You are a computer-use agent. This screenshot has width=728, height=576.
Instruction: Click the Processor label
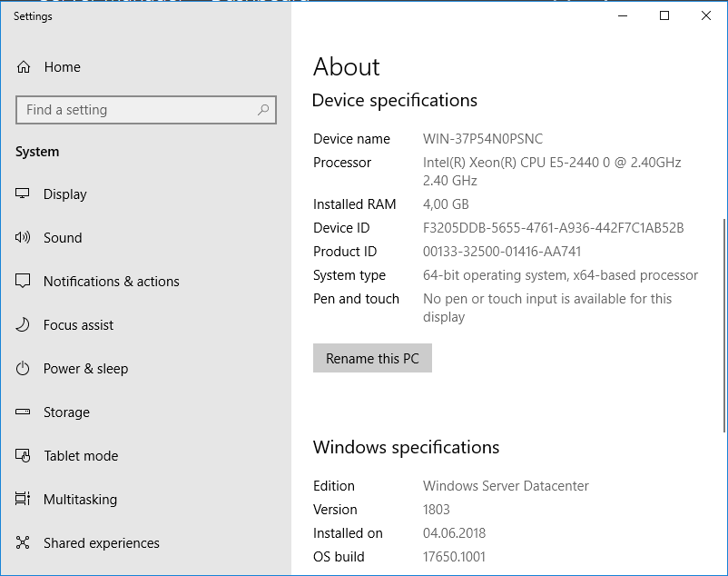(342, 163)
